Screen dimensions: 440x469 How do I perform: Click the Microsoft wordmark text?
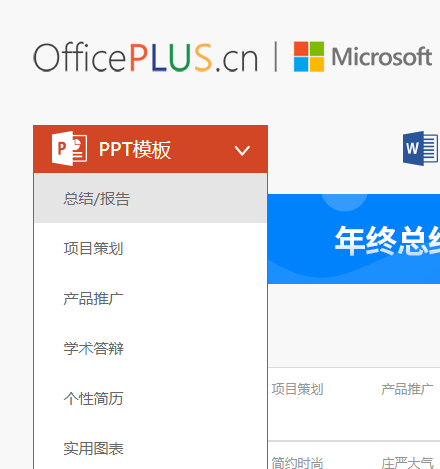coord(382,56)
